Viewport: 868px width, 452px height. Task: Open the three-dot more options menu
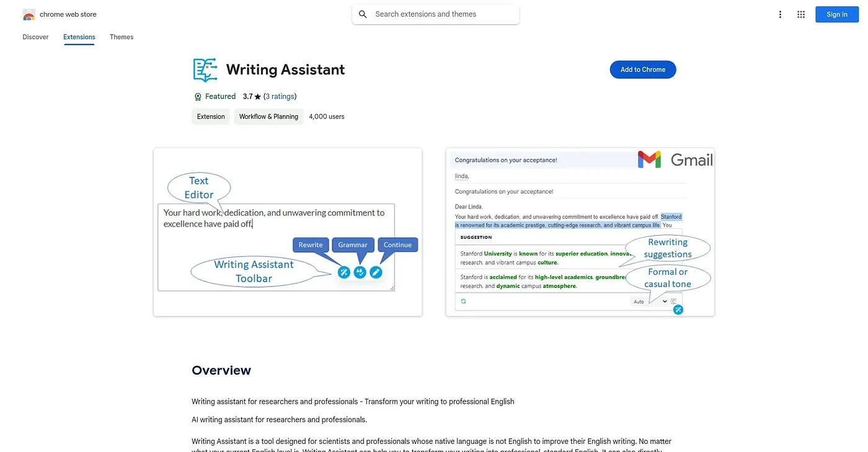780,14
